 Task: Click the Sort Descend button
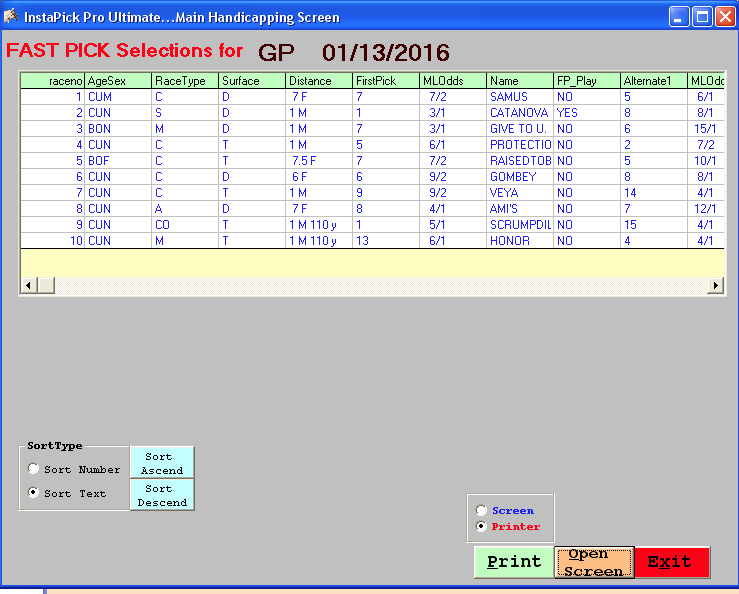pyautogui.click(x=162, y=495)
